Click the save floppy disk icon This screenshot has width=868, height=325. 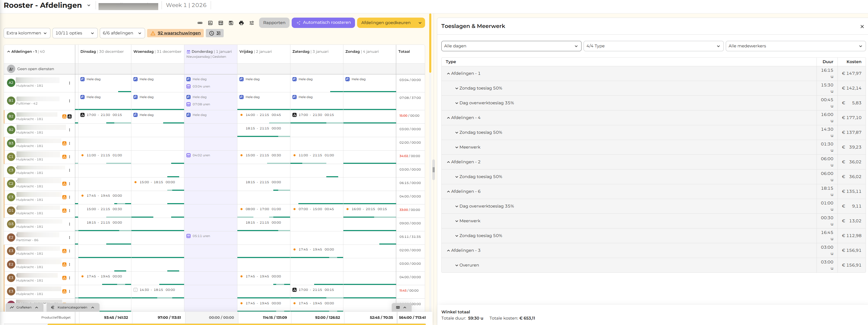point(231,23)
